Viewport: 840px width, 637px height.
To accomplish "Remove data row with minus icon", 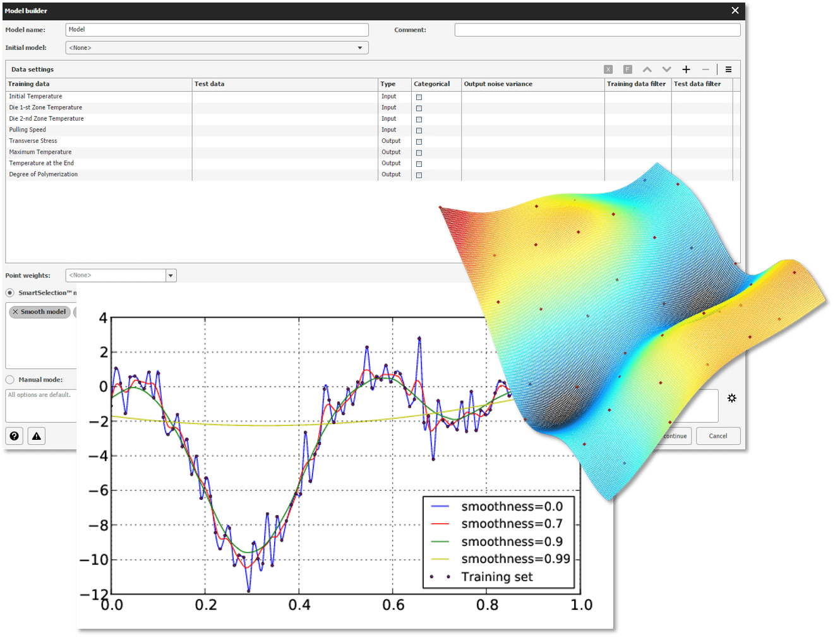I will coord(705,70).
